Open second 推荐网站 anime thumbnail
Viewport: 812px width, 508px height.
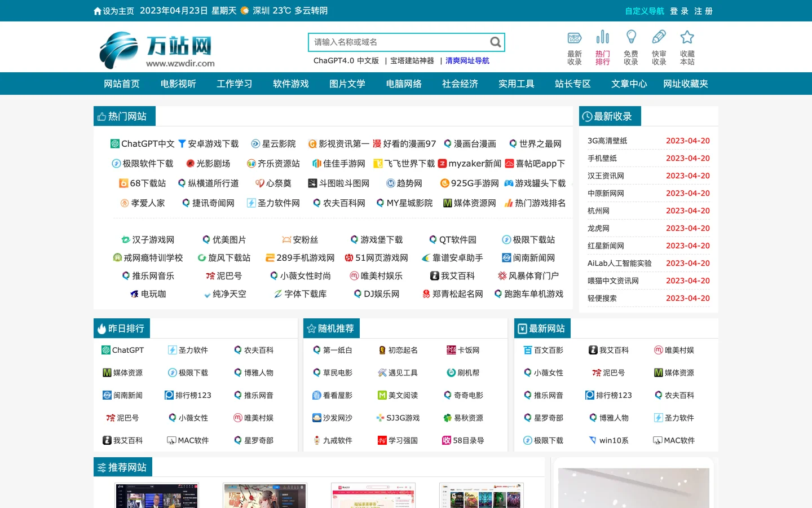pos(265,496)
